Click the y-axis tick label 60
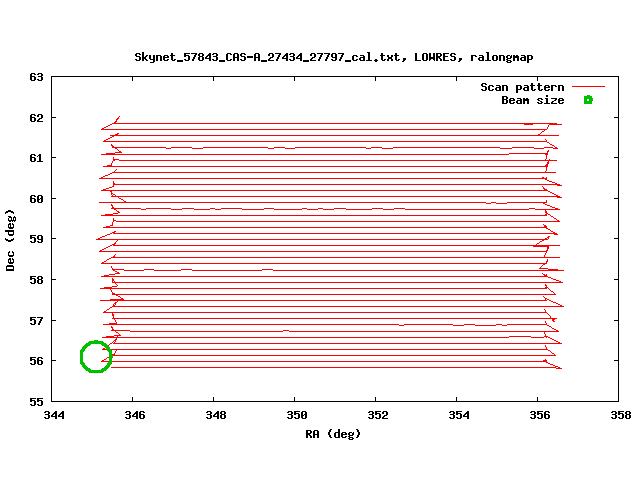The image size is (640, 480). (36, 199)
